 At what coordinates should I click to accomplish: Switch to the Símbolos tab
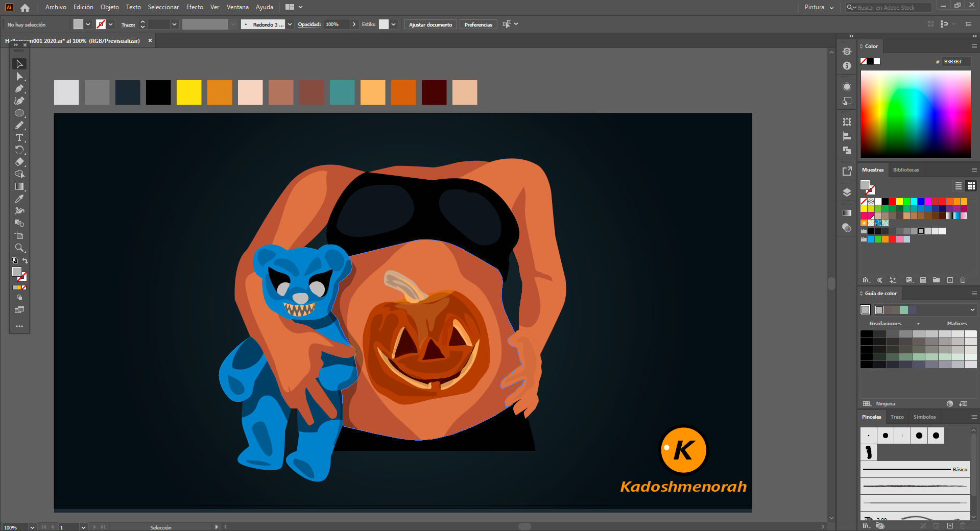tap(924, 417)
